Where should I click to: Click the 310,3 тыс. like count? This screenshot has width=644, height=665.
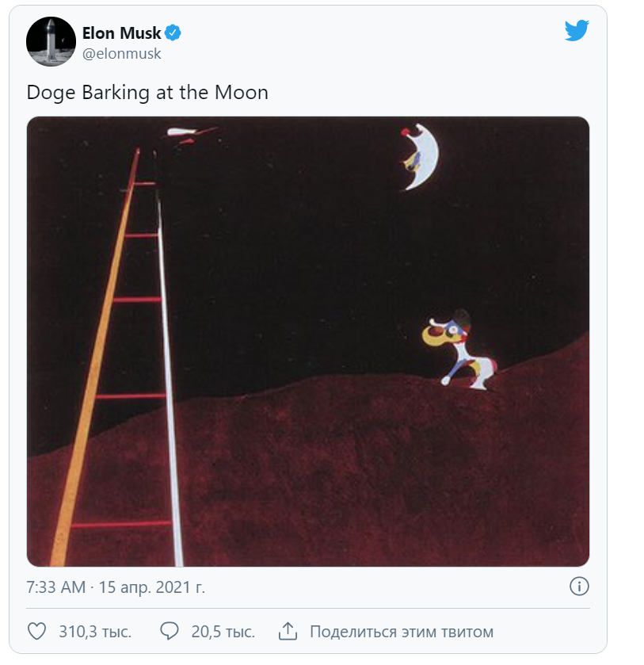[95, 632]
